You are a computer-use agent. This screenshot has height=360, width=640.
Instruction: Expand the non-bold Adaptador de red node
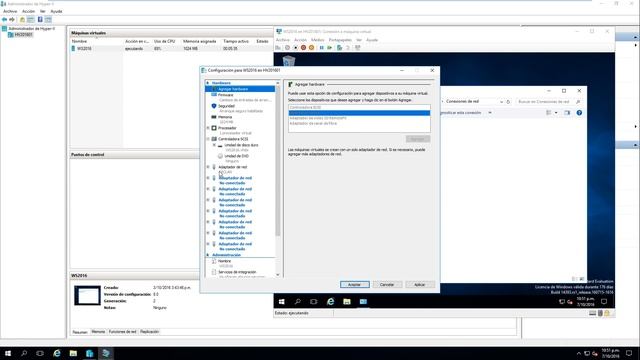point(208,167)
